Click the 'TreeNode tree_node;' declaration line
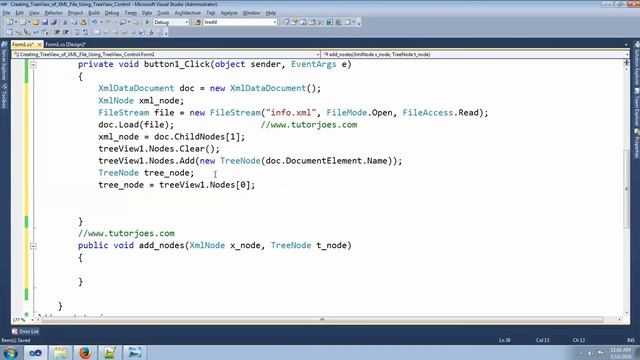The image size is (640, 360). click(146, 173)
